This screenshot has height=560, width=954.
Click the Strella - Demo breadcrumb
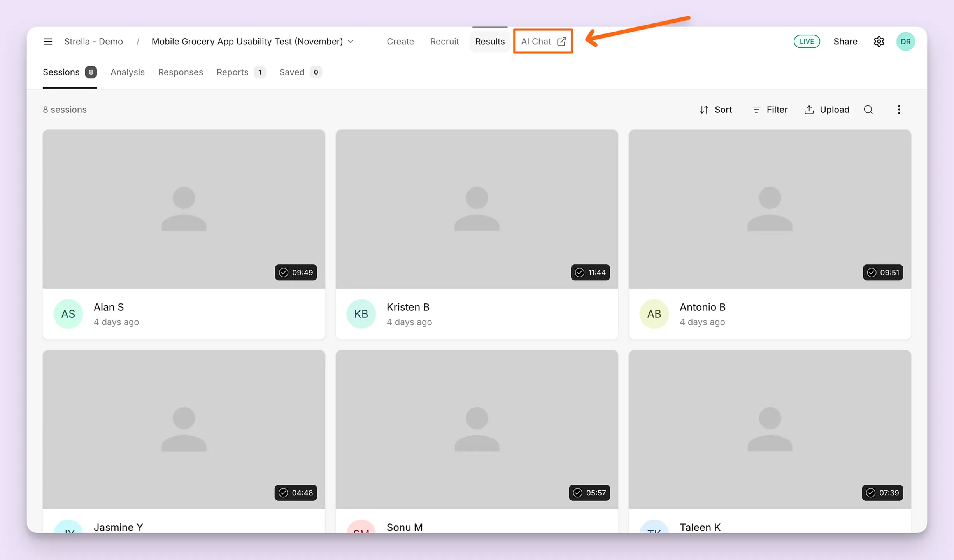(x=93, y=41)
